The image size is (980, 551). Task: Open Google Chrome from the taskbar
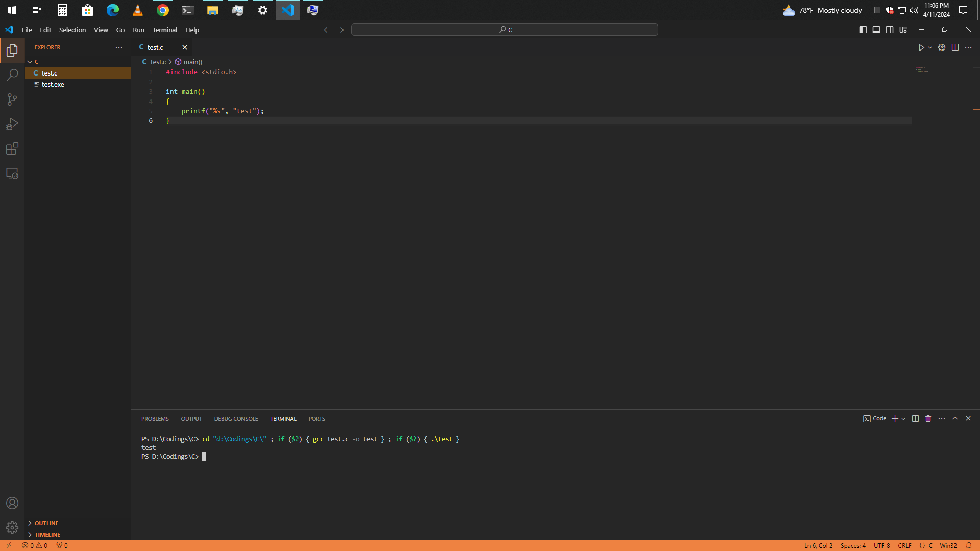[163, 10]
